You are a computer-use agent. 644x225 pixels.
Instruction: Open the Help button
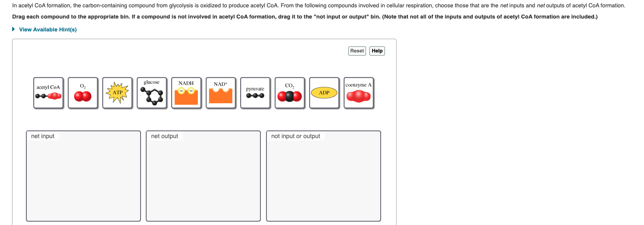pos(377,51)
